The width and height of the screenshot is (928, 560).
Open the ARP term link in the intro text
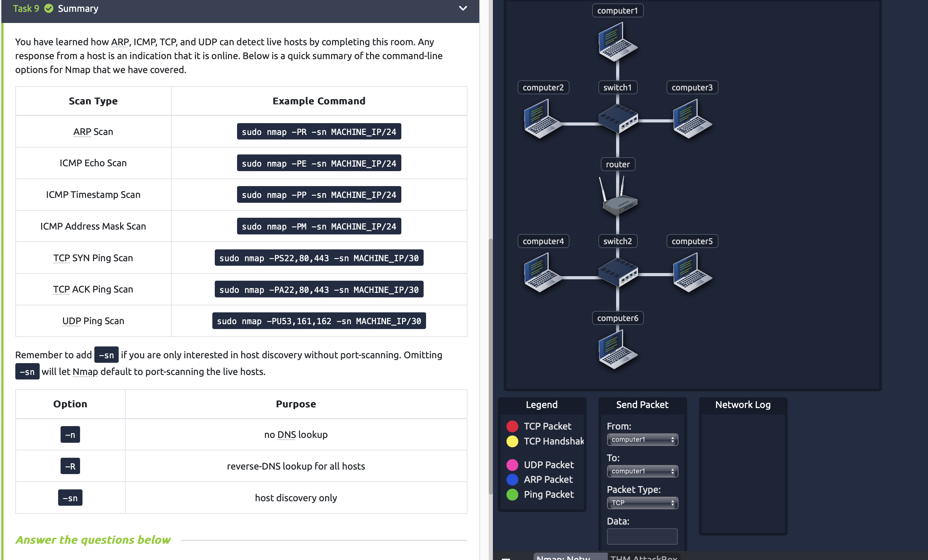click(x=119, y=42)
